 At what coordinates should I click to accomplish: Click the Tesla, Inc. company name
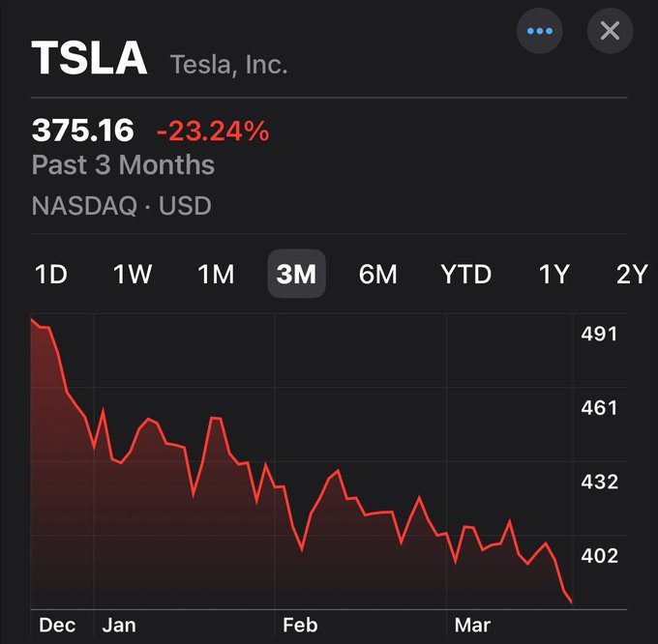(x=228, y=65)
